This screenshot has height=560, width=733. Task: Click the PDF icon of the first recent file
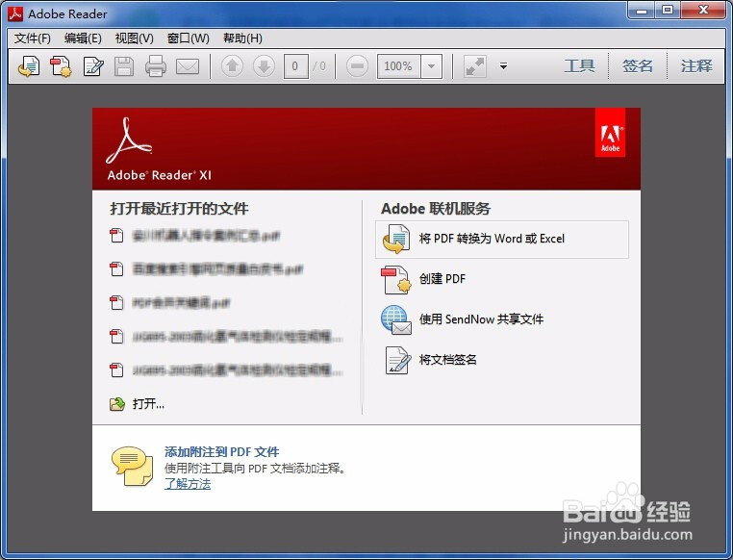click(x=116, y=236)
